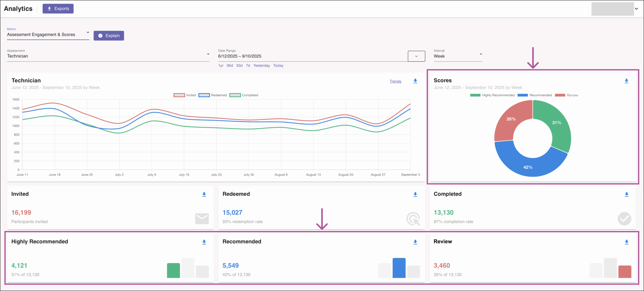This screenshot has height=291, width=644.
Task: Download the Redeemed card data
Action: 415,195
